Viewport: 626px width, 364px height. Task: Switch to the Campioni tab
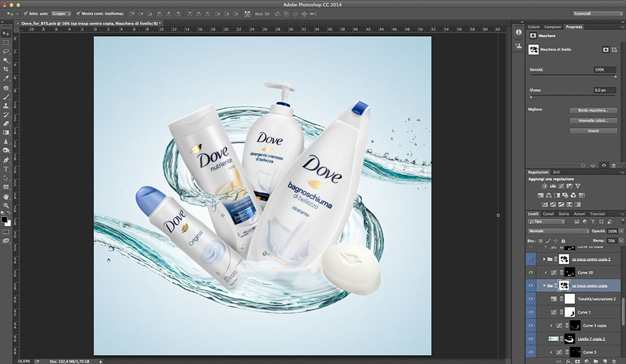pos(553,27)
